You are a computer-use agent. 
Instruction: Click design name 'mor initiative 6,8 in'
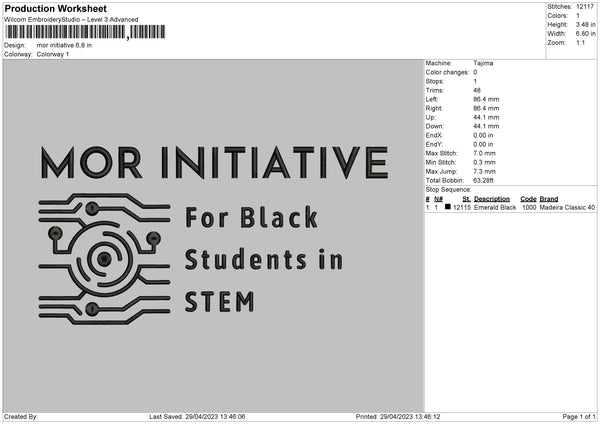(64, 45)
